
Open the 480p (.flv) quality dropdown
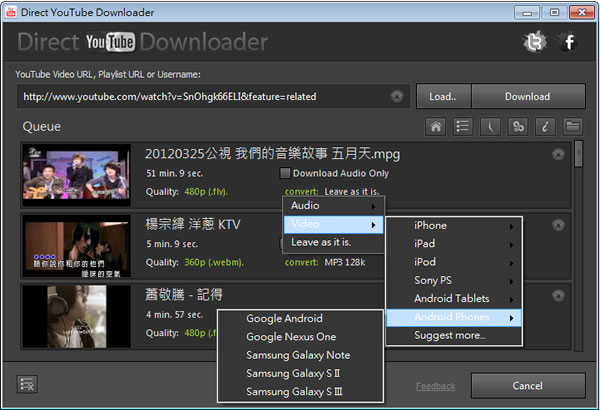tap(207, 191)
